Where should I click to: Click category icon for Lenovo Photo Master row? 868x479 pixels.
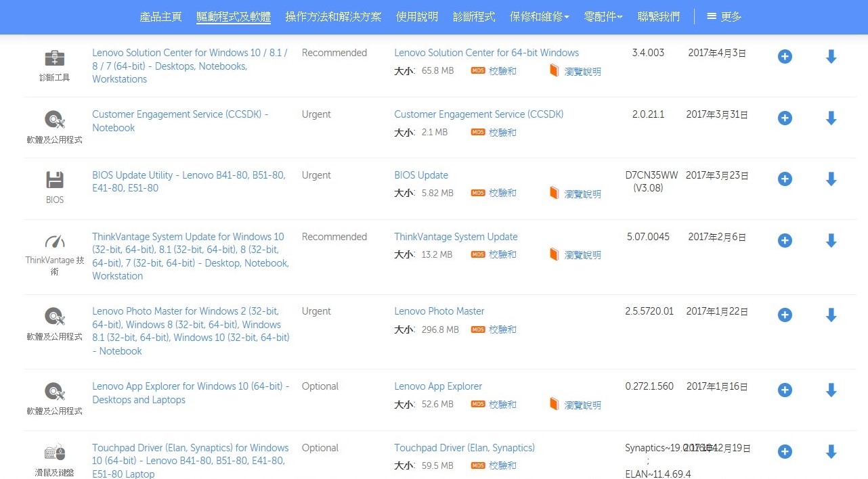(55, 316)
